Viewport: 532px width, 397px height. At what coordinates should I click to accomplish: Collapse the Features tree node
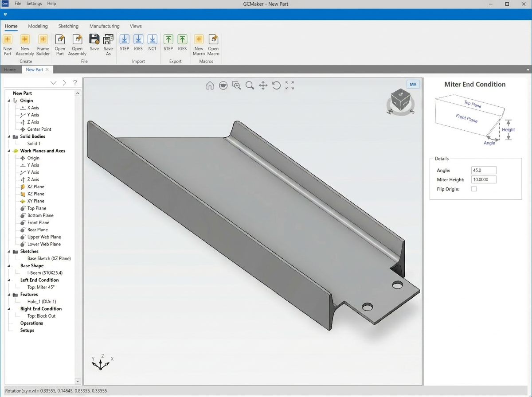9,295
